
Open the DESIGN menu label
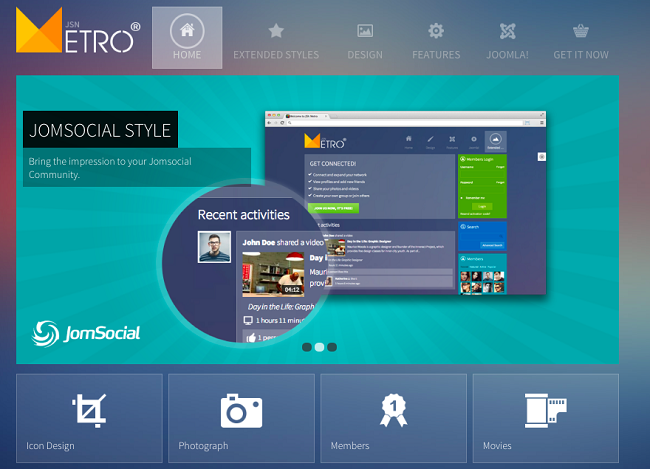click(x=365, y=55)
